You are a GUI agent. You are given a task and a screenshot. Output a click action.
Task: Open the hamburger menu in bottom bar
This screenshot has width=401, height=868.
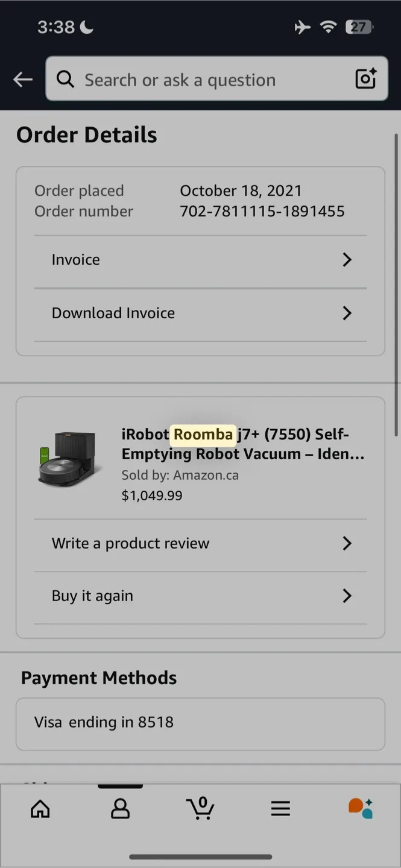(280, 808)
